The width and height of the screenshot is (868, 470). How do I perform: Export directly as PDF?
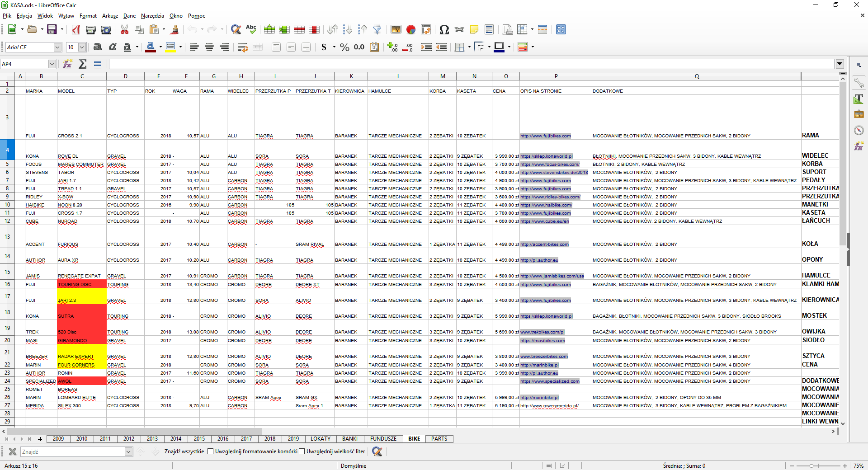76,30
